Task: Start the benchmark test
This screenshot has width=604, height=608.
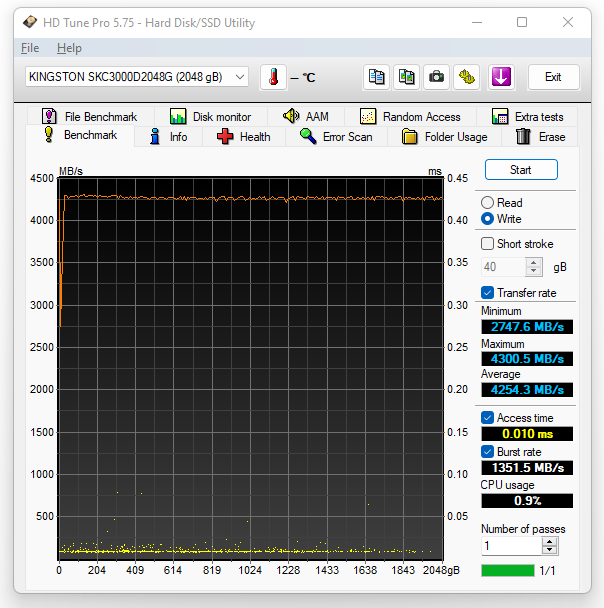Action: (521, 170)
